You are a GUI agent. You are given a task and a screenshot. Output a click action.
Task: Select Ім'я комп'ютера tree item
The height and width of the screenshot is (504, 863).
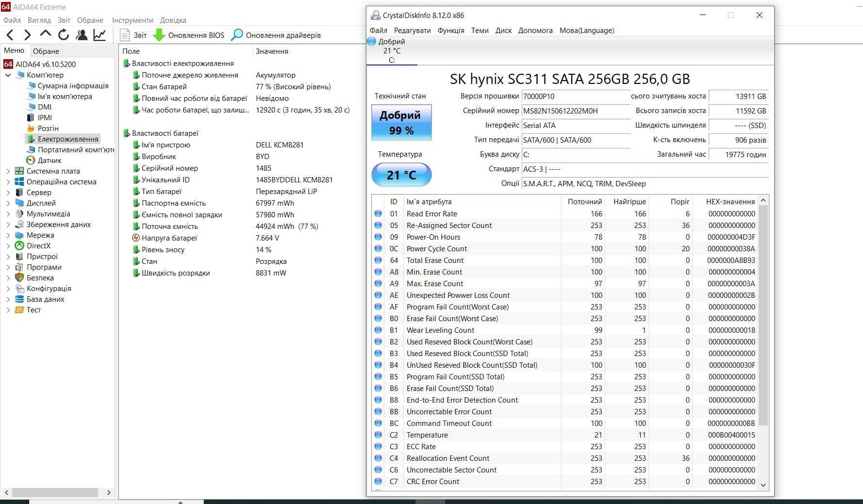65,97
